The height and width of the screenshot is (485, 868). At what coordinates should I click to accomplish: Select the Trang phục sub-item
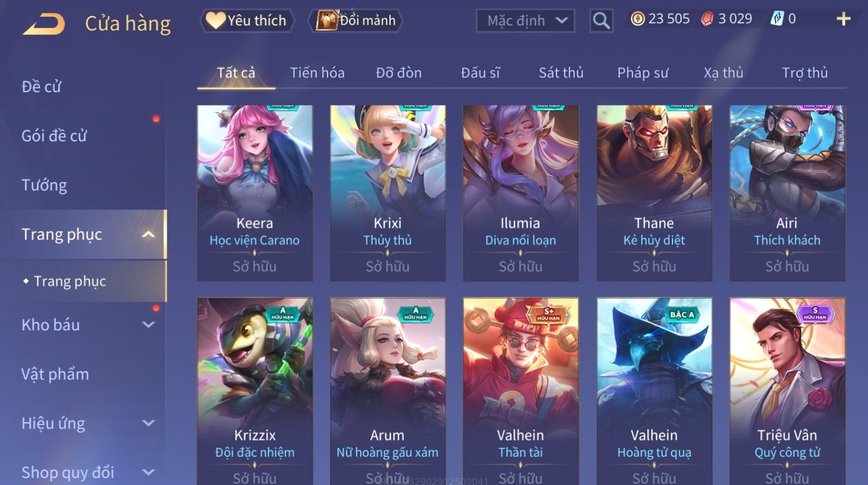(x=70, y=281)
